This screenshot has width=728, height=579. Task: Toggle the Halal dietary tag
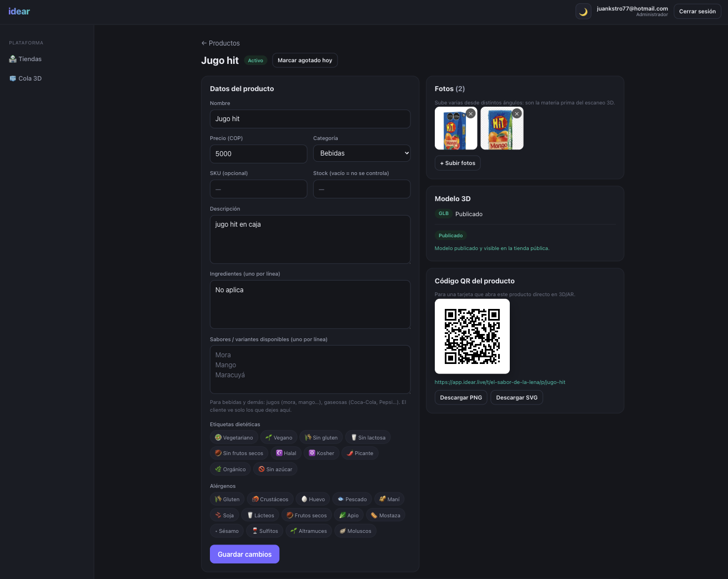(x=286, y=453)
